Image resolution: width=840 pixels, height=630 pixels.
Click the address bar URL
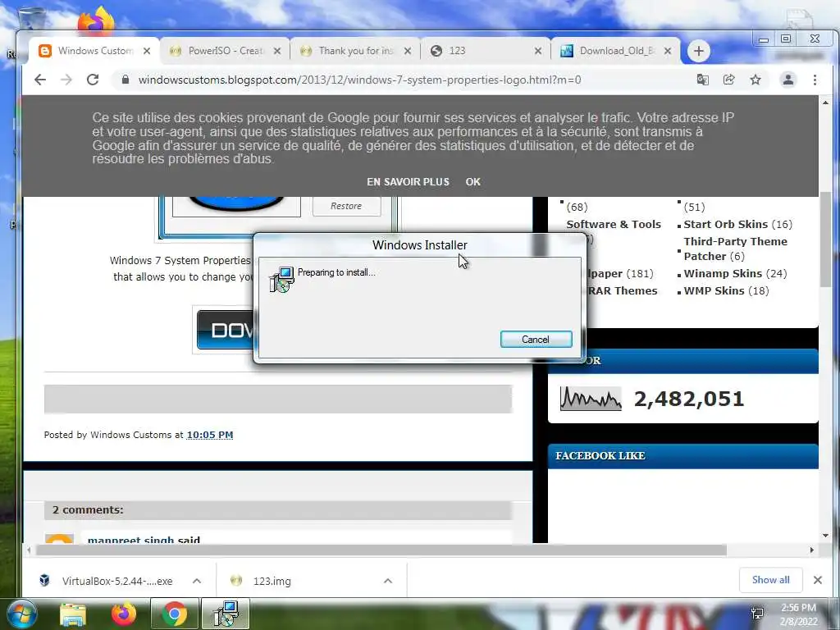(359, 80)
